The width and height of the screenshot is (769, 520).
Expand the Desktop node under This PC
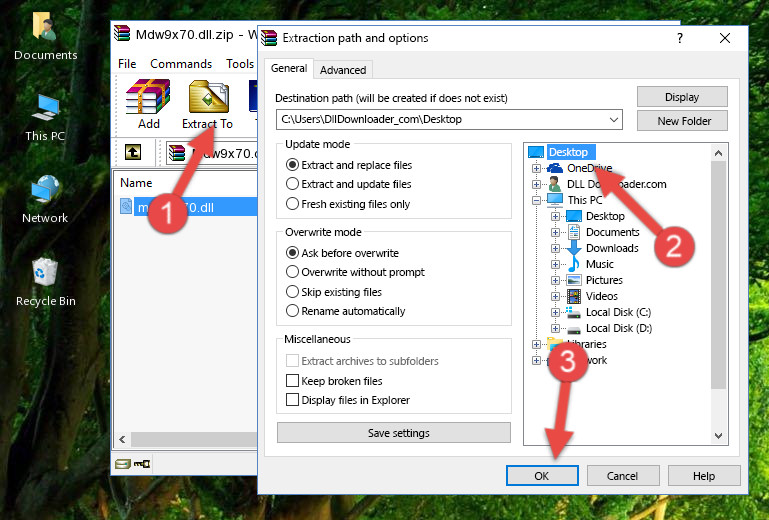[x=555, y=216]
